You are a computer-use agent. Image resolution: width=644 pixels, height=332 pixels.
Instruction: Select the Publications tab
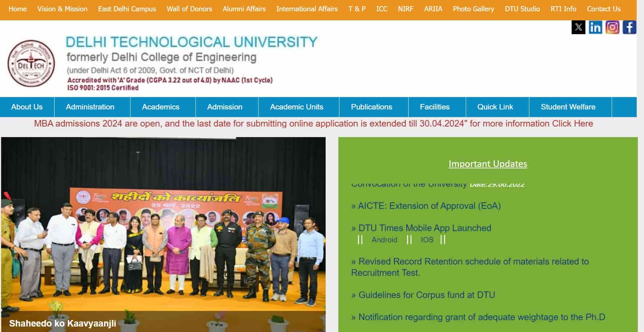[371, 107]
